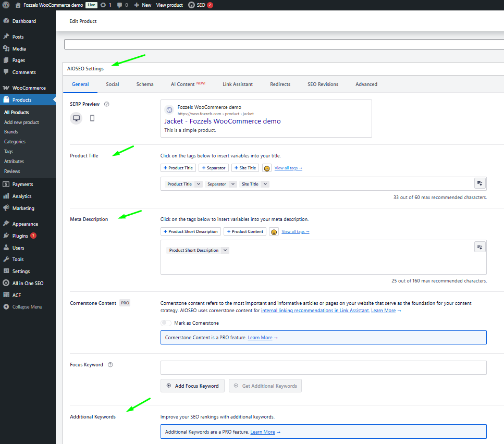504x444 pixels.
Task: Open View product in admin bar
Action: (169, 5)
